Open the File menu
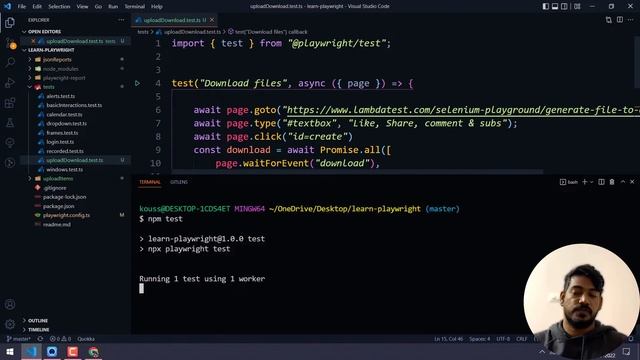Screen dimensions: 640x360 [x=22, y=7]
